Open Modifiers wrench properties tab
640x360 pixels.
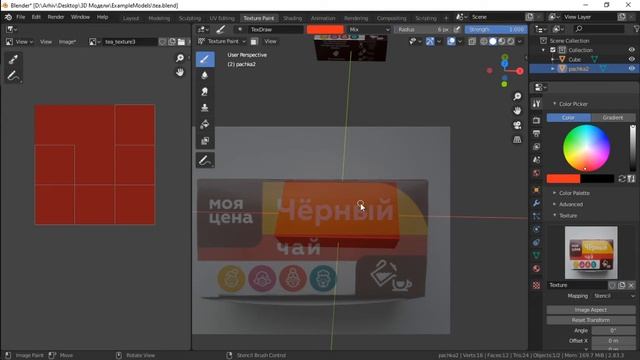click(x=536, y=203)
